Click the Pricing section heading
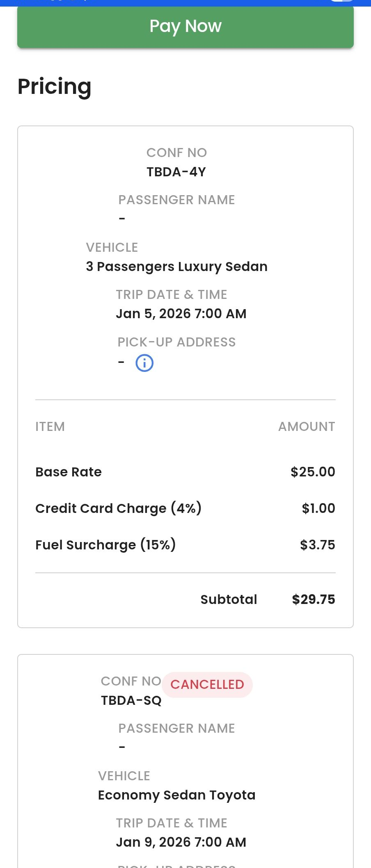The image size is (371, 868). click(55, 87)
